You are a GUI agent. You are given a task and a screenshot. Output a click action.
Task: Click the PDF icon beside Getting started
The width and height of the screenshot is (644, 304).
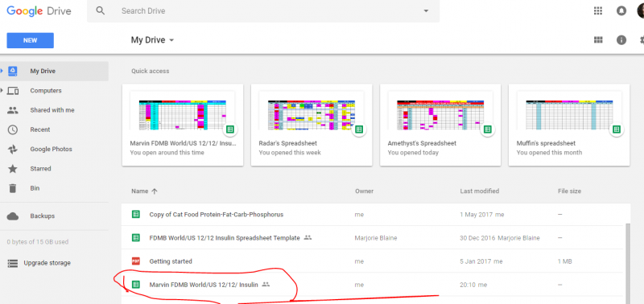(x=135, y=261)
